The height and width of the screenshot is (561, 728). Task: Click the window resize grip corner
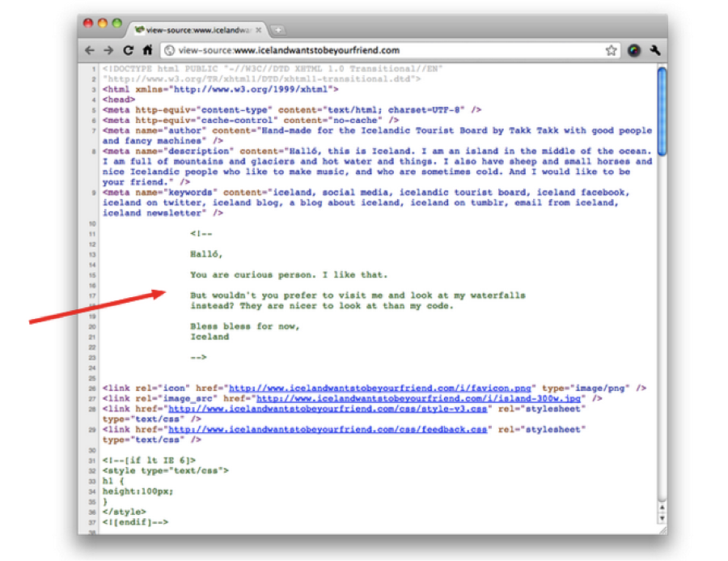[662, 530]
